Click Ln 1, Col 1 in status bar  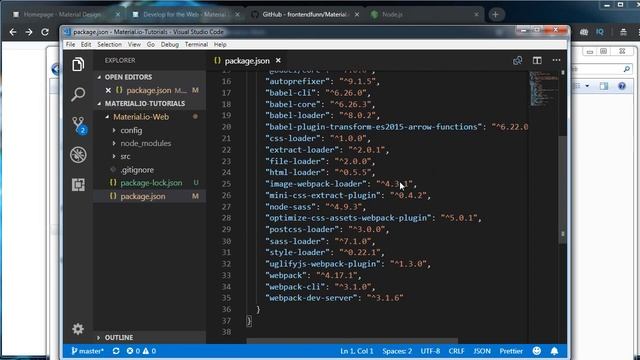point(357,351)
